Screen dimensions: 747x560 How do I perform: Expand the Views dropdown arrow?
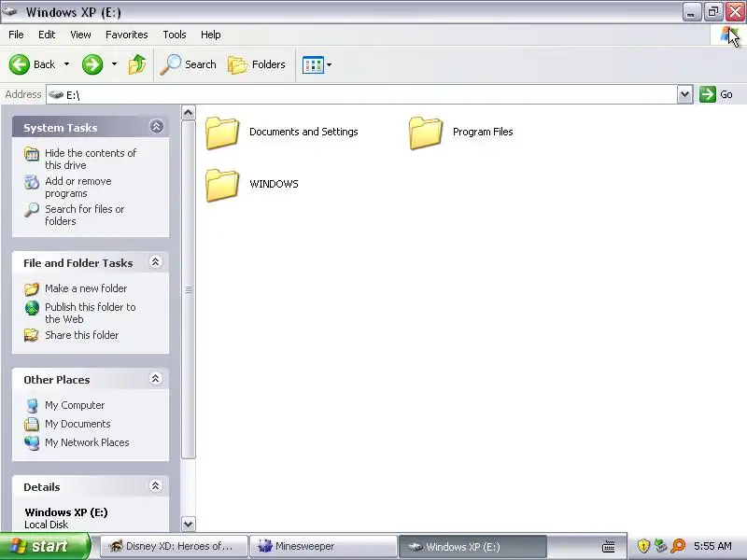point(330,64)
